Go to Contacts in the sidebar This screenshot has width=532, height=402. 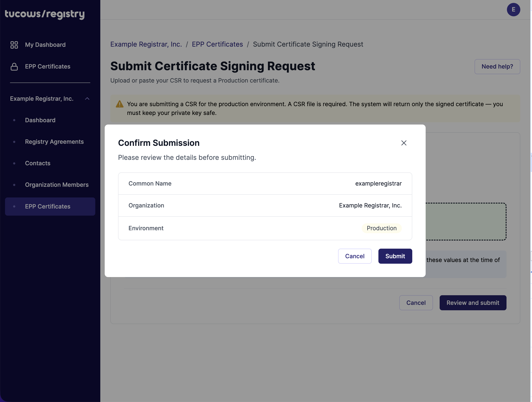[x=38, y=163]
